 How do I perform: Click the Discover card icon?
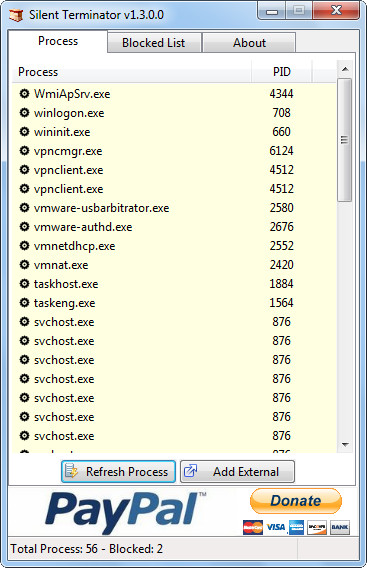point(317,527)
